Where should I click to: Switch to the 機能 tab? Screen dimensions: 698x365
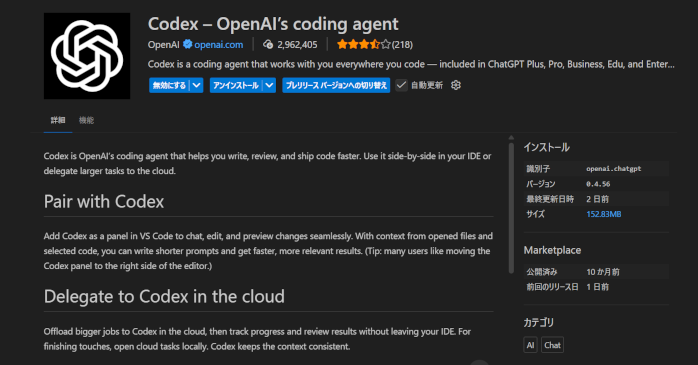pyautogui.click(x=86, y=120)
